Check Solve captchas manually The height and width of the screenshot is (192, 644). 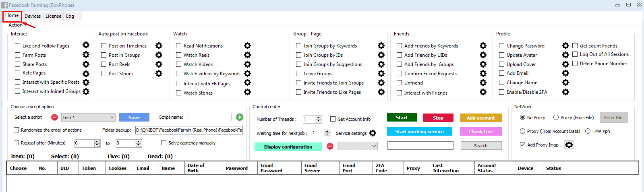click(164, 142)
